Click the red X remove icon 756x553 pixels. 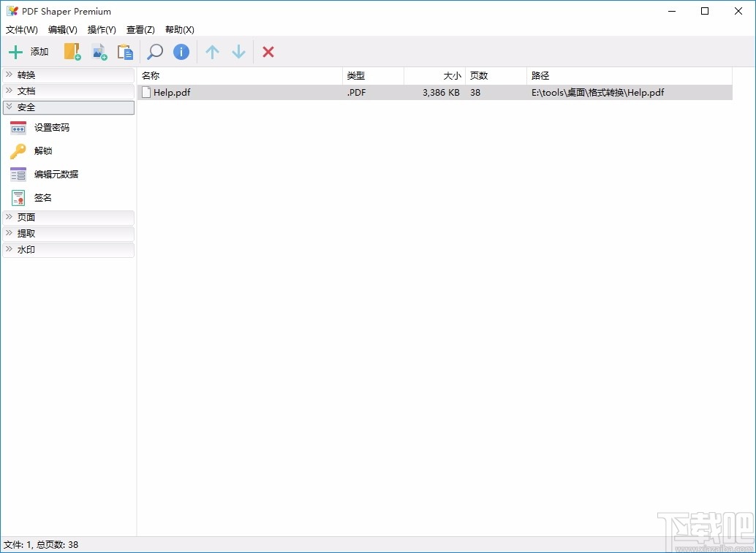coord(268,52)
